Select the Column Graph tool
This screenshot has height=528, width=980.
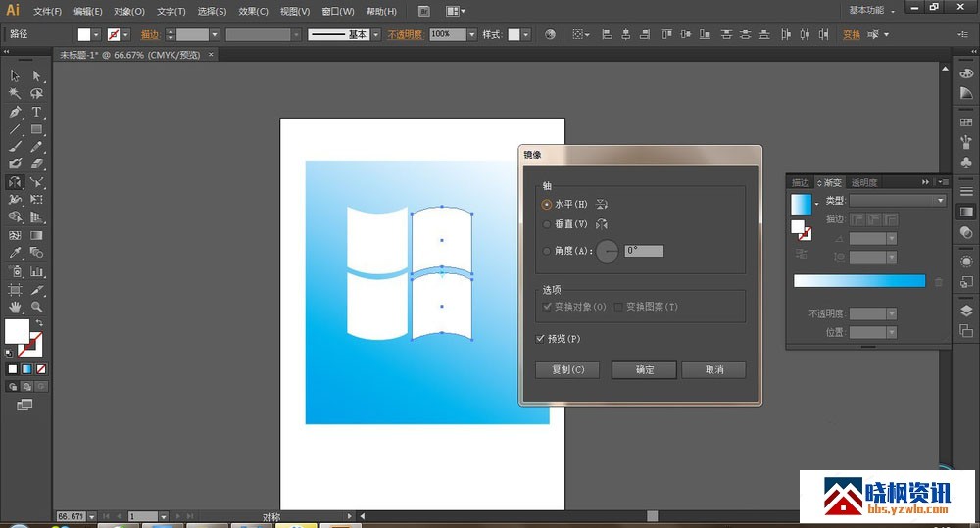(x=36, y=271)
